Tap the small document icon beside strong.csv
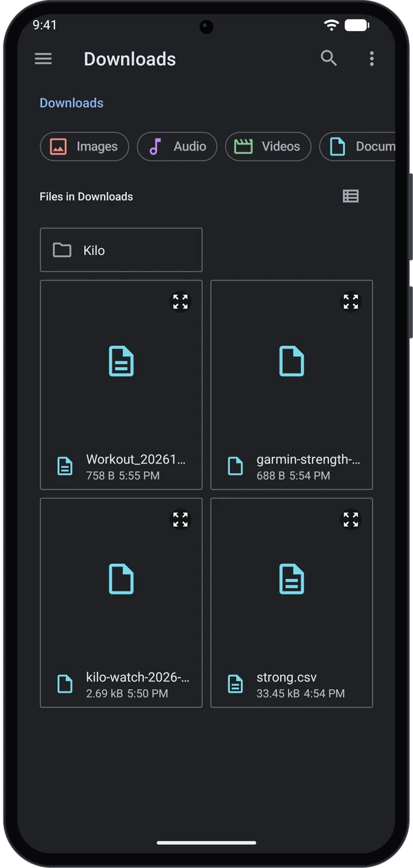This screenshot has width=413, height=868. (x=235, y=684)
